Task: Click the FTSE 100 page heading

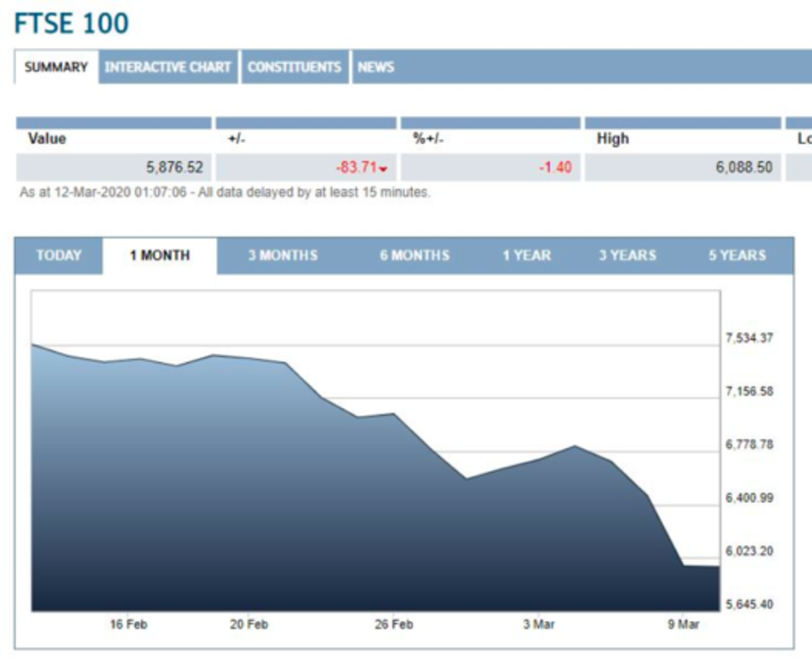Action: tap(72, 23)
